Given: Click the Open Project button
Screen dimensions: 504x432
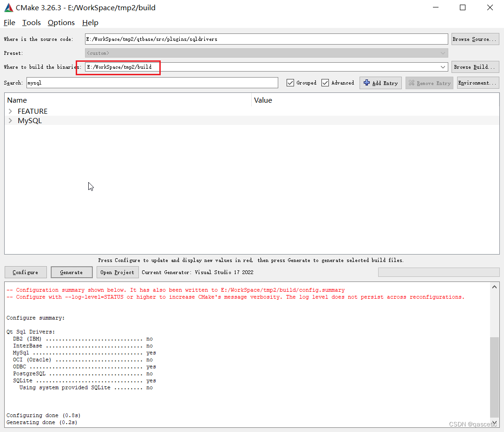Looking at the screenshot, I should pyautogui.click(x=118, y=272).
